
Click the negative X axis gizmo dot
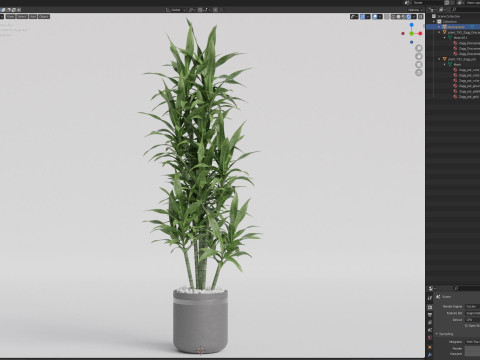click(x=403, y=33)
